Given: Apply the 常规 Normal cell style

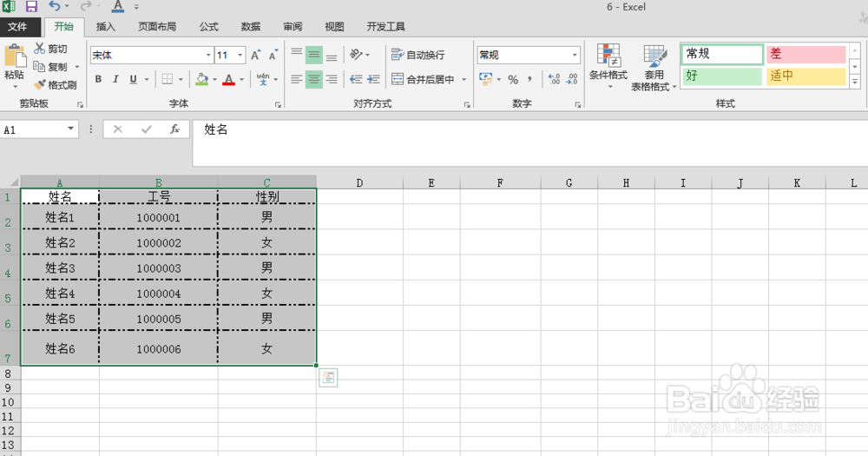Looking at the screenshot, I should pyautogui.click(x=722, y=54).
